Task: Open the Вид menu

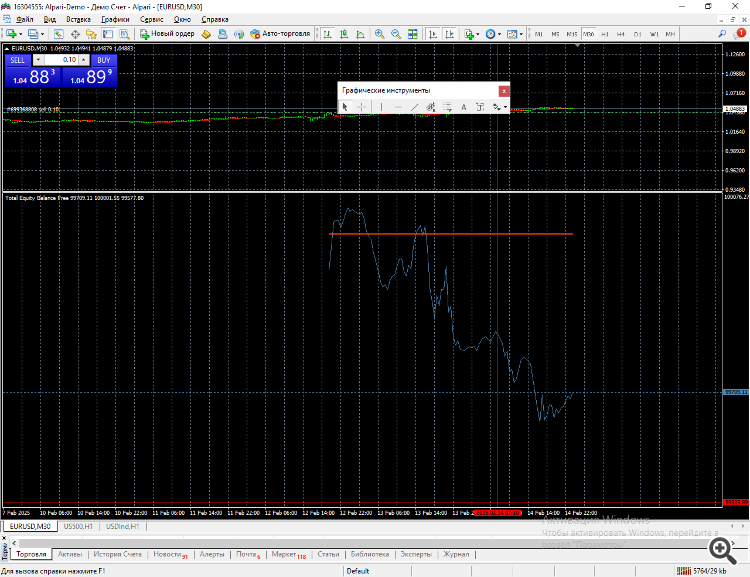Action: [50, 20]
